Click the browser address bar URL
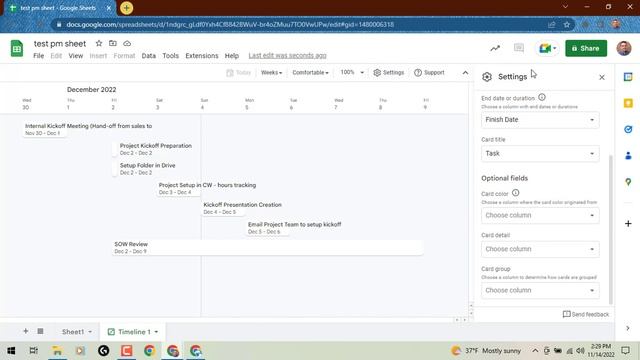 coord(230,24)
